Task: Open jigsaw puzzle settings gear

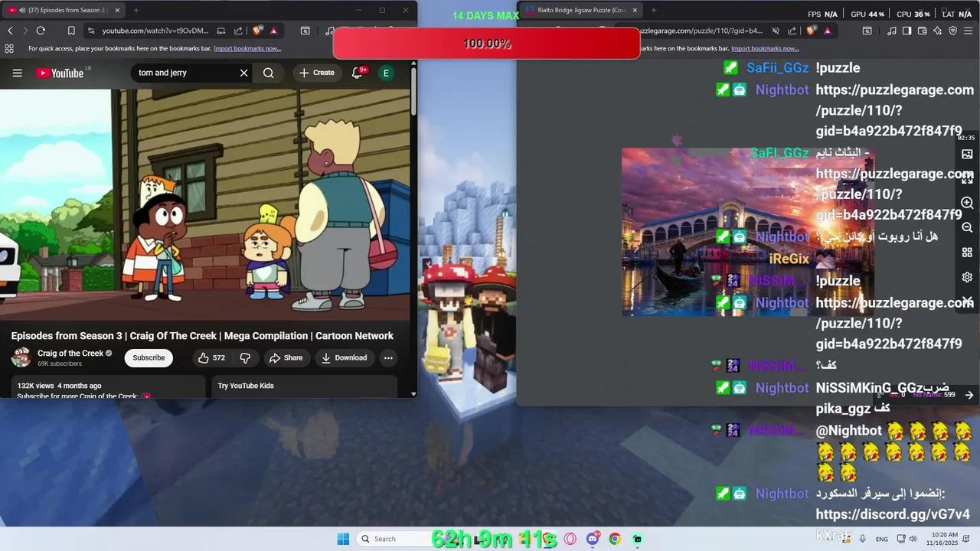Action: click(x=967, y=277)
